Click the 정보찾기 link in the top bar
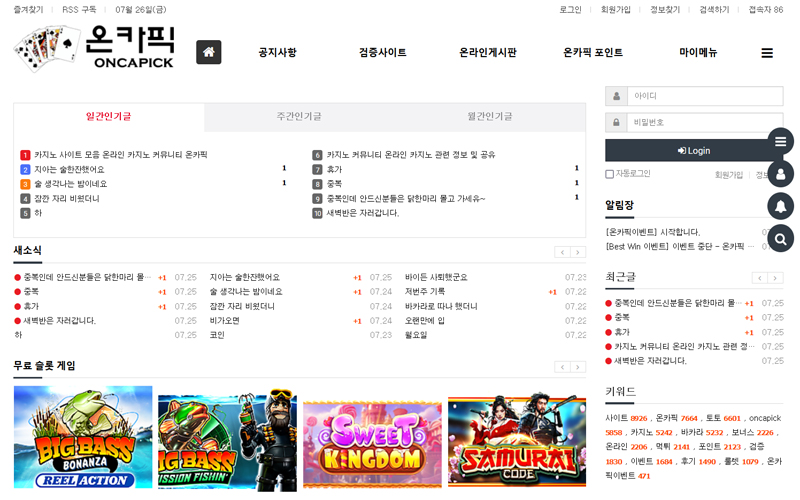800x500 pixels. (x=665, y=10)
